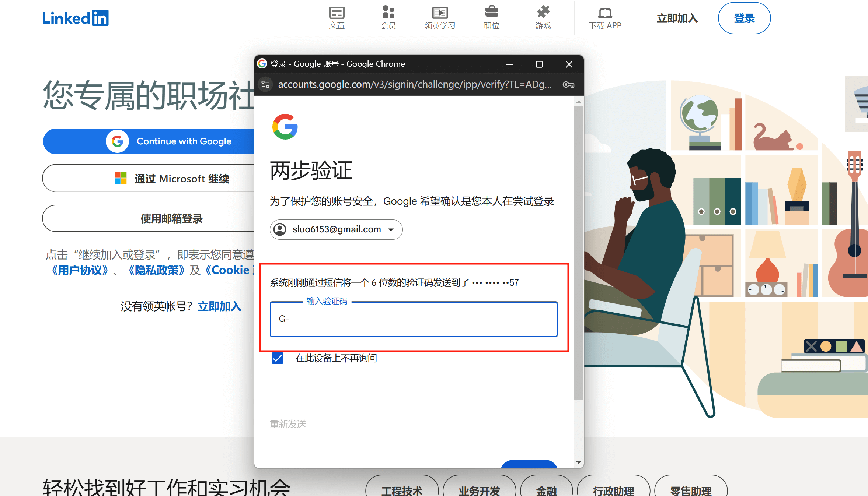Click the popup address bar URL
The image size is (868, 496).
415,85
